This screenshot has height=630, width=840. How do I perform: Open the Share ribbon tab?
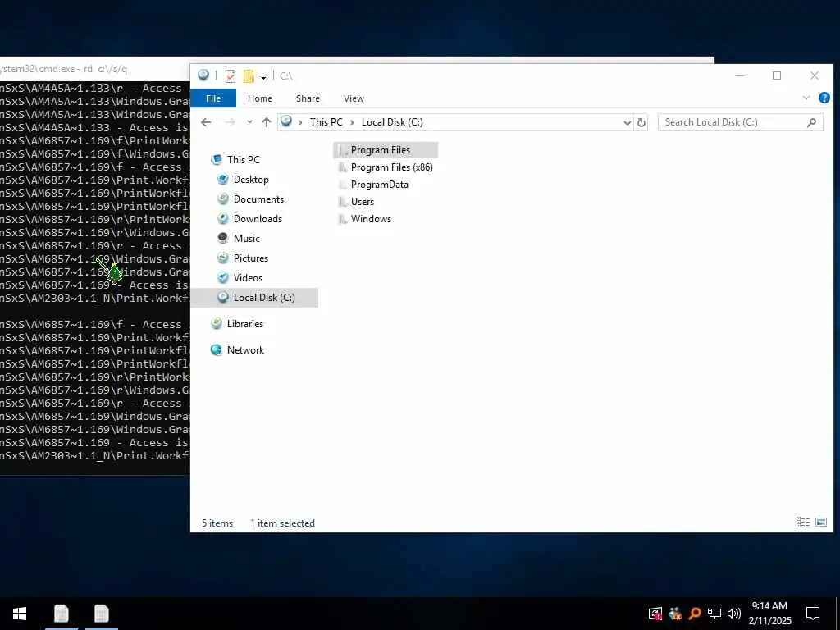pyautogui.click(x=308, y=98)
